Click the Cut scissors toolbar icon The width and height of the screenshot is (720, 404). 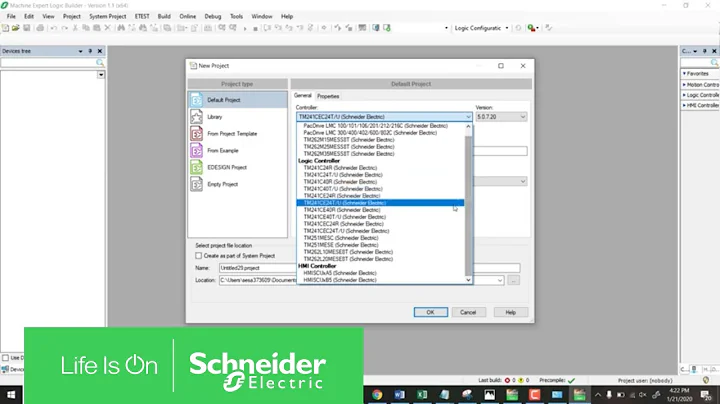point(75,28)
